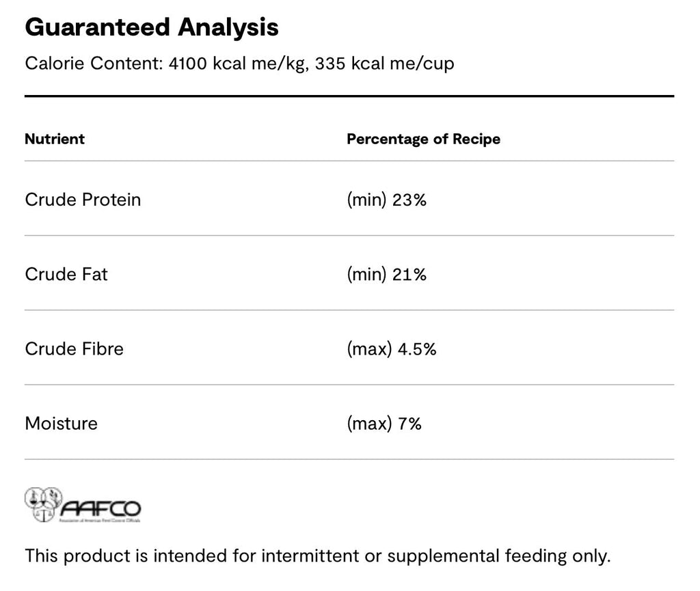Click the (min) 23% value

387,200
